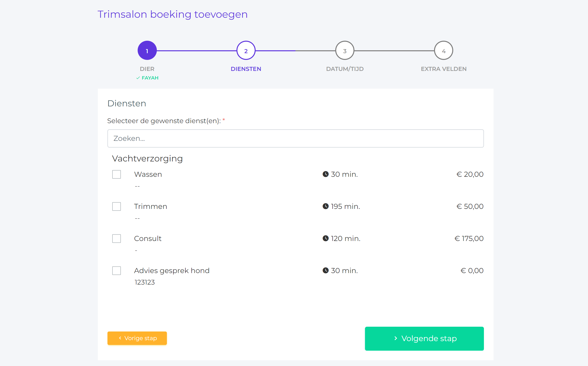
Task: Click the clock icon next to Wassen duration
Action: [x=326, y=174]
